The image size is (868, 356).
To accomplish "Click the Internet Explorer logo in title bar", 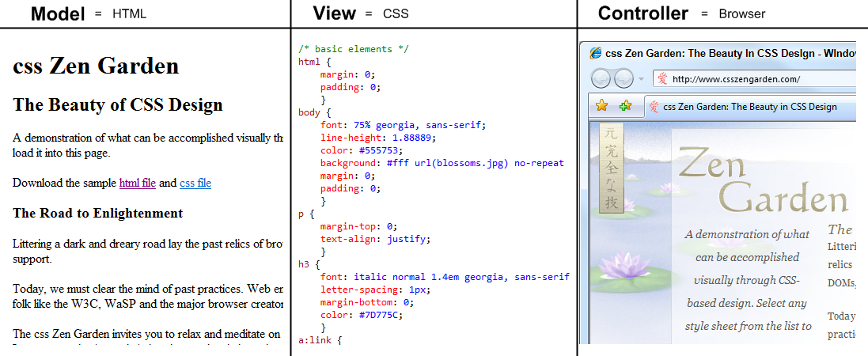I will coord(596,54).
